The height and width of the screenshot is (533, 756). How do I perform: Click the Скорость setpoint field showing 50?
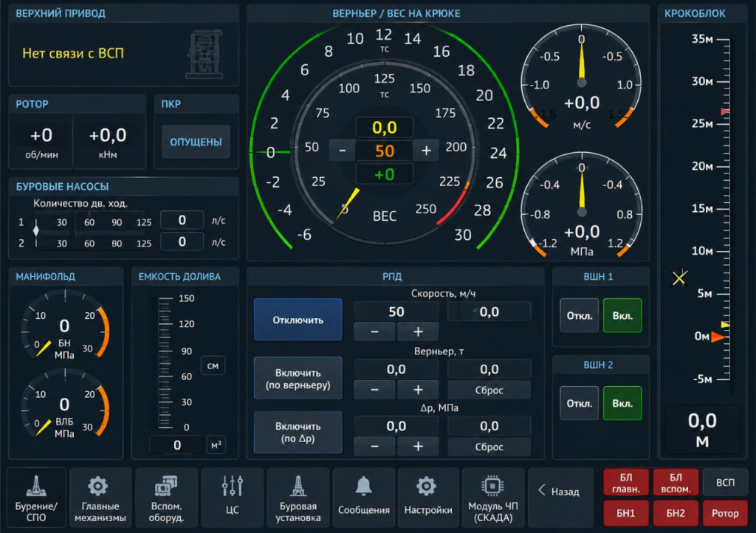396,312
